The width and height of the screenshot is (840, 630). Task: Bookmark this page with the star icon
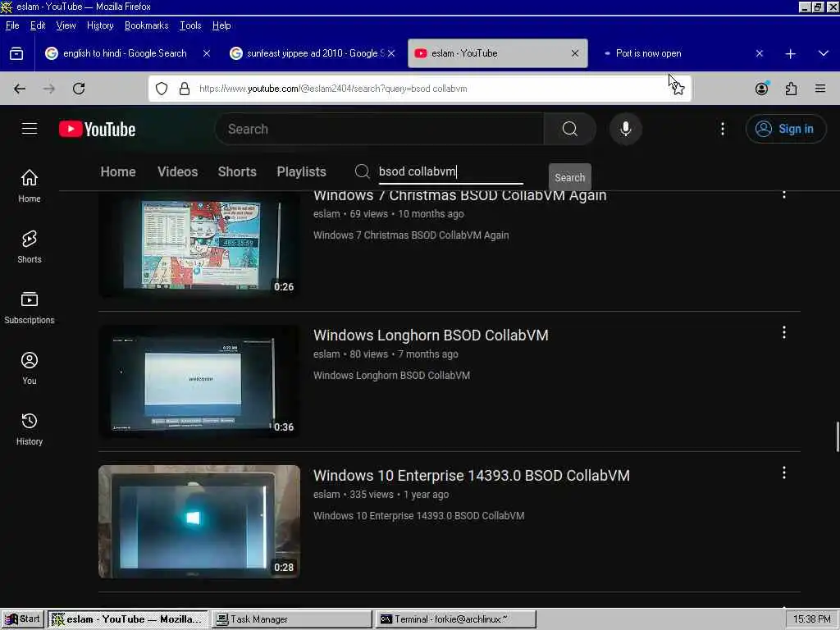678,89
